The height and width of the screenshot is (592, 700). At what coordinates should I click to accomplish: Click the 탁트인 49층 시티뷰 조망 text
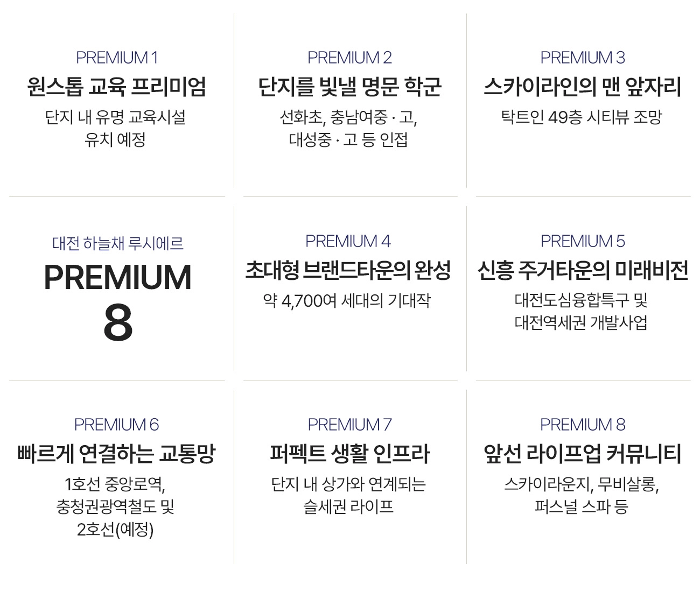pos(582,117)
